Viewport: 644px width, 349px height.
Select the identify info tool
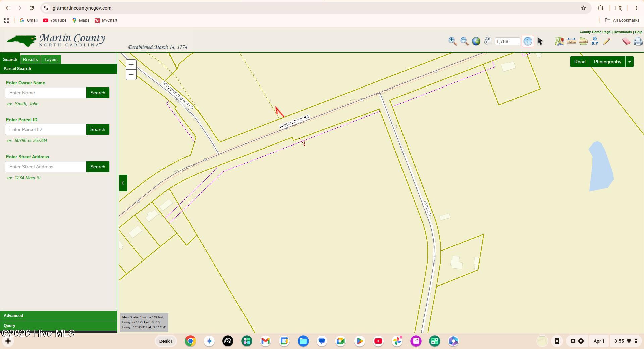click(x=528, y=41)
